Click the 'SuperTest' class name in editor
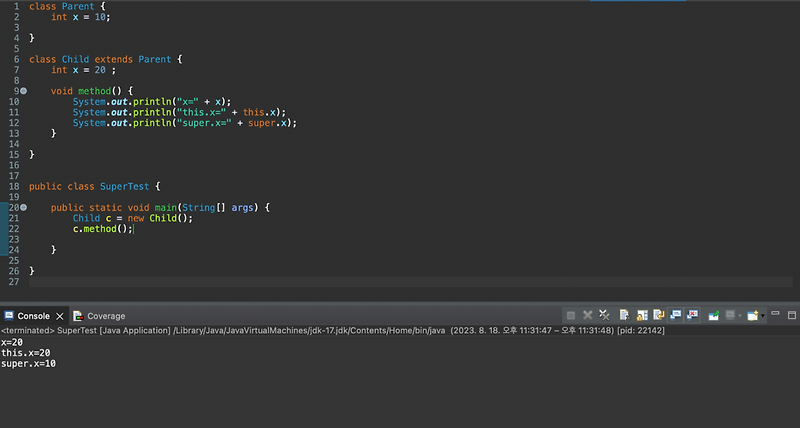800x428 pixels. pos(124,186)
